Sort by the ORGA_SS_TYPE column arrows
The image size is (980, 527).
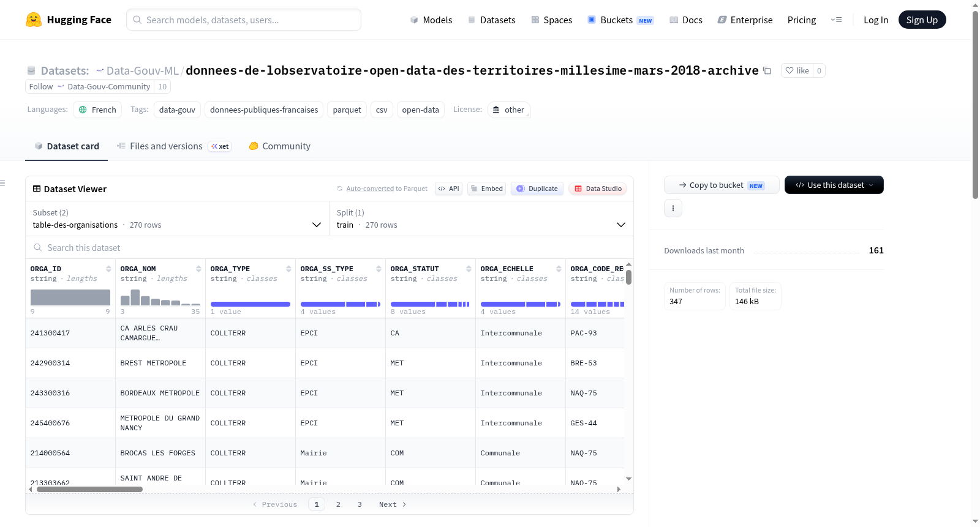pos(379,269)
